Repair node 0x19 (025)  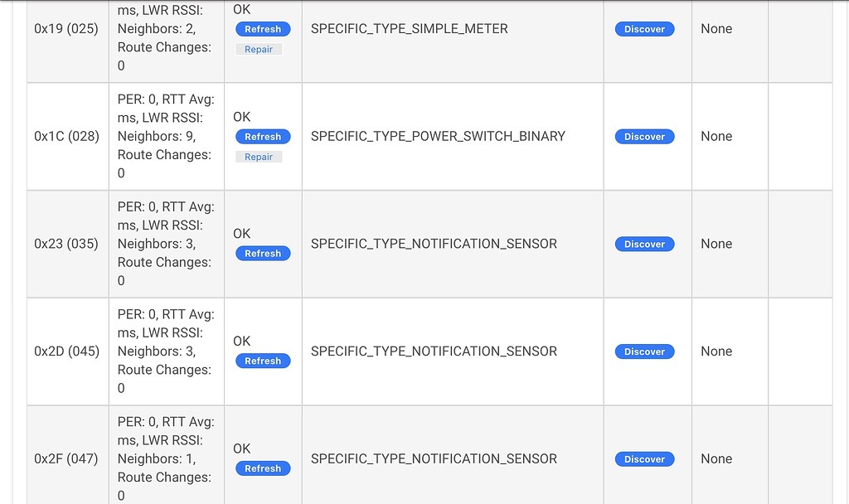(x=259, y=49)
